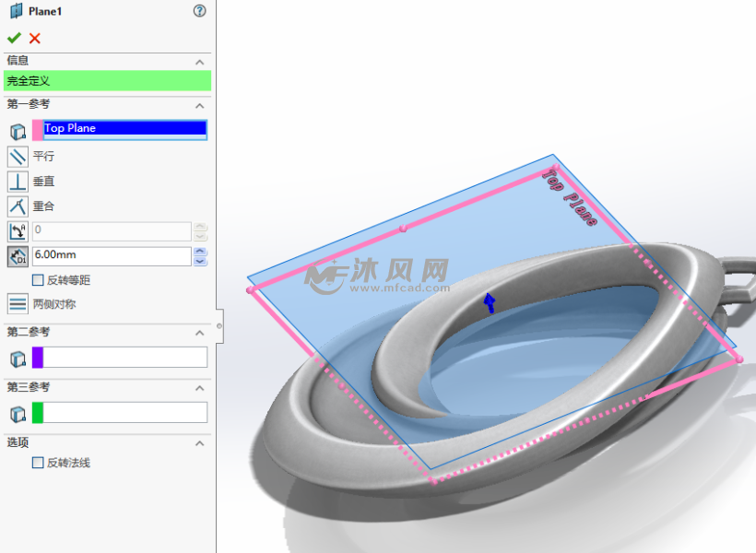
Task: Click the Plane1 feature icon in header
Action: pyautogui.click(x=16, y=11)
